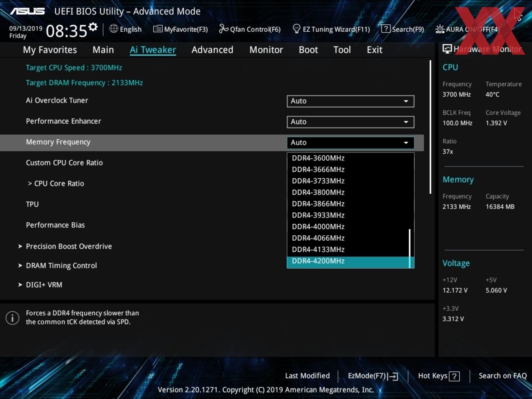The width and height of the screenshot is (532, 399).
Task: Click the 12.172 V reading
Action: (455, 290)
